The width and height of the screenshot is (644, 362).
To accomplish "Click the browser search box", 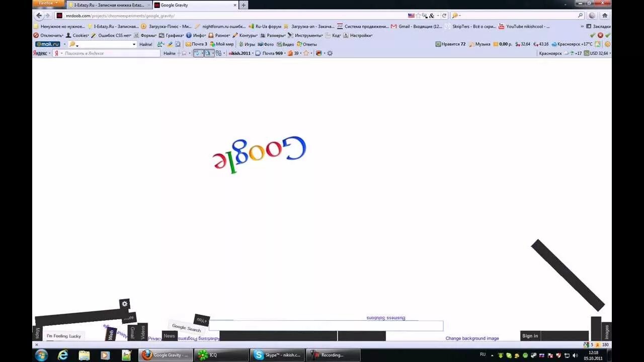I will point(517,16).
